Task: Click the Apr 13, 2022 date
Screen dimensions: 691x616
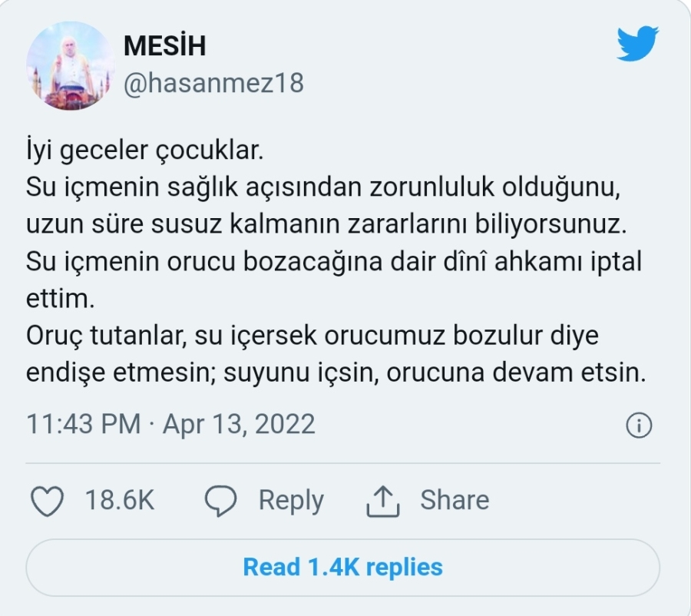Action: (x=239, y=424)
